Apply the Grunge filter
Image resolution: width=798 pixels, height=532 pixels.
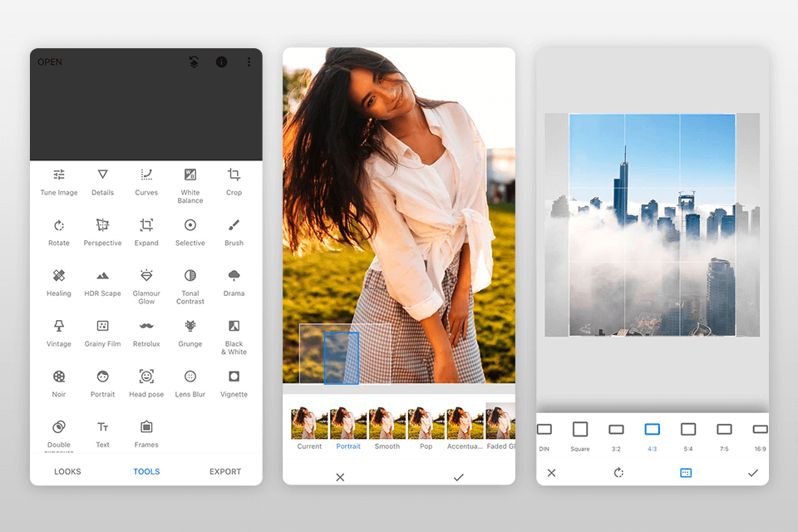pyautogui.click(x=190, y=333)
